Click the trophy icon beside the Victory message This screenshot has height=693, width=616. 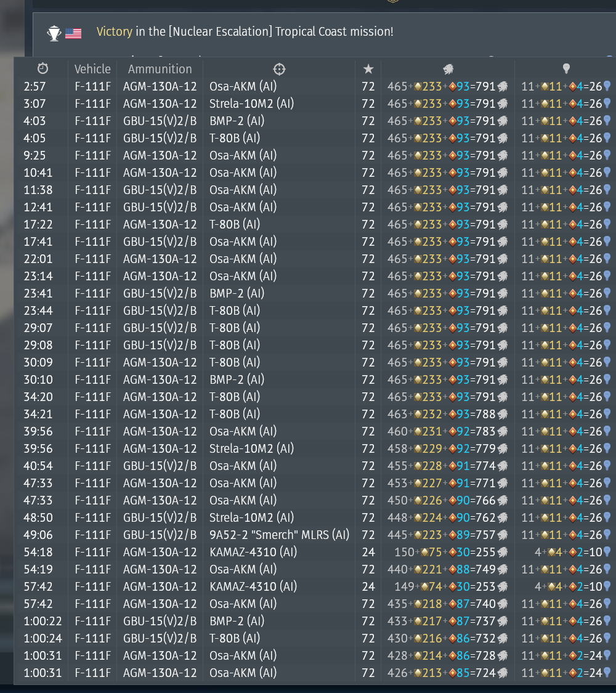pyautogui.click(x=54, y=33)
